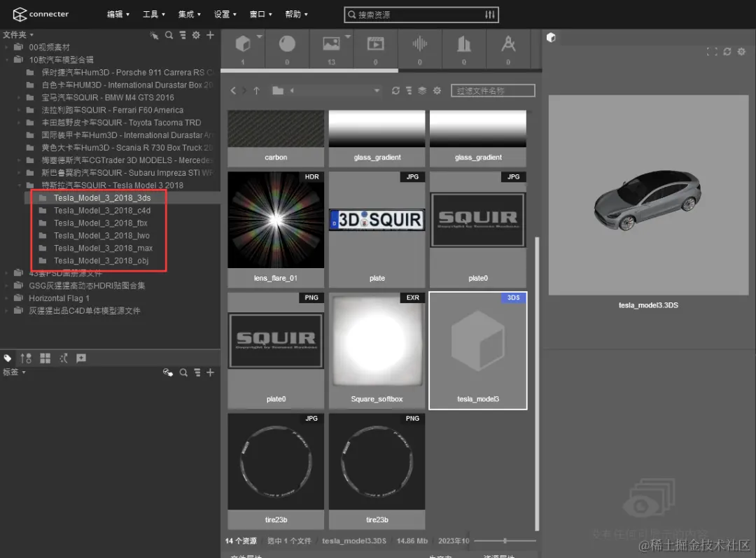Viewport: 756px width, 558px height.
Task: Add a new folder with plus icon
Action: coord(210,35)
